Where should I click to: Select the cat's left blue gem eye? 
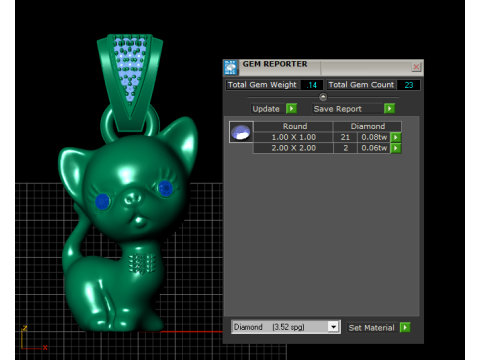102,201
